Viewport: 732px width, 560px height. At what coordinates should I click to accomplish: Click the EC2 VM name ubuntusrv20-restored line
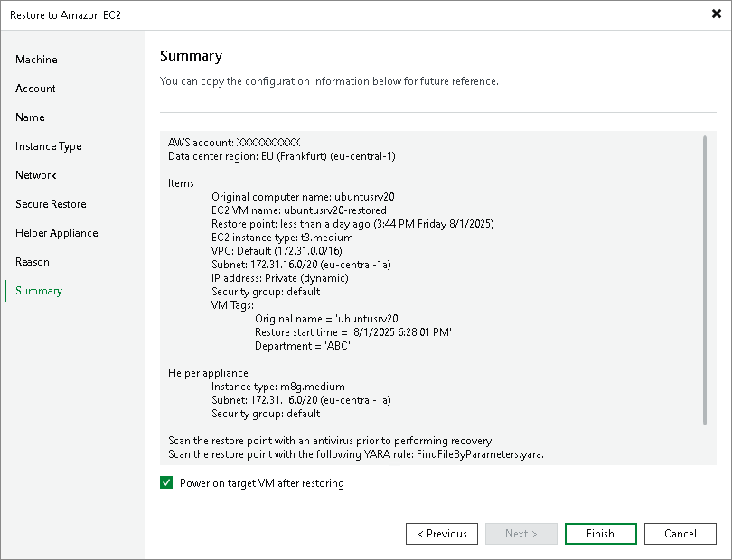(299, 210)
